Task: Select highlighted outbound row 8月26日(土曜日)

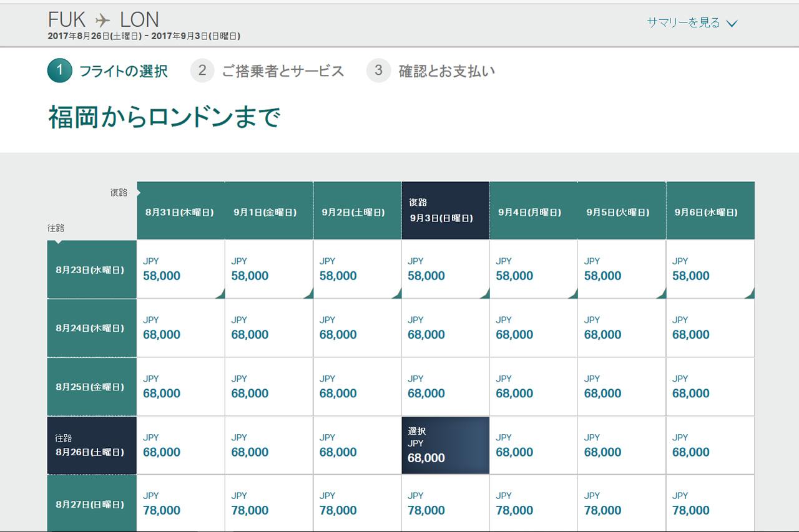Action: click(92, 445)
